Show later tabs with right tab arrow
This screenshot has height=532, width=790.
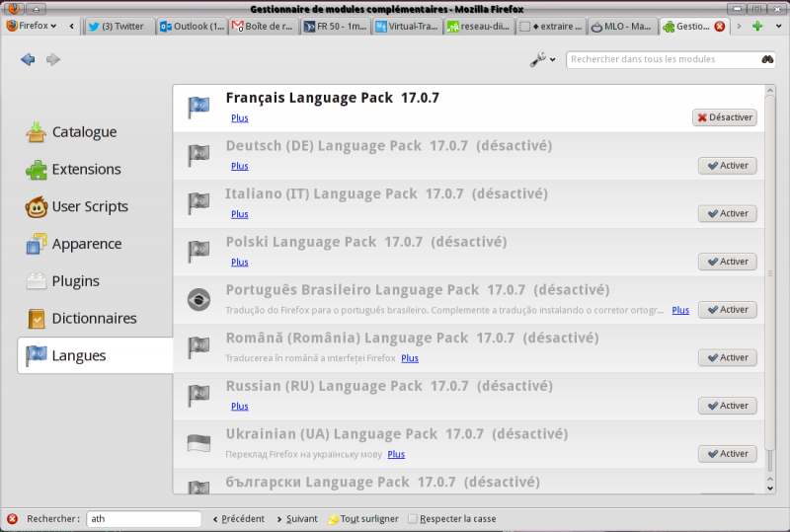[739, 26]
